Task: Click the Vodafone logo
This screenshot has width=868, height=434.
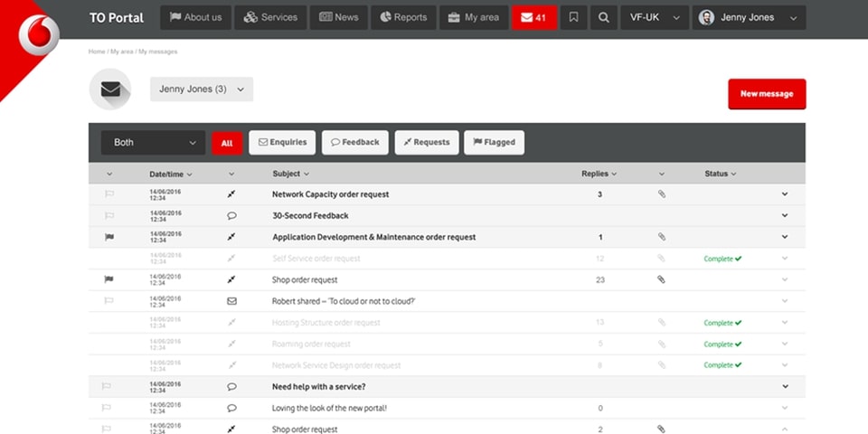Action: point(38,35)
